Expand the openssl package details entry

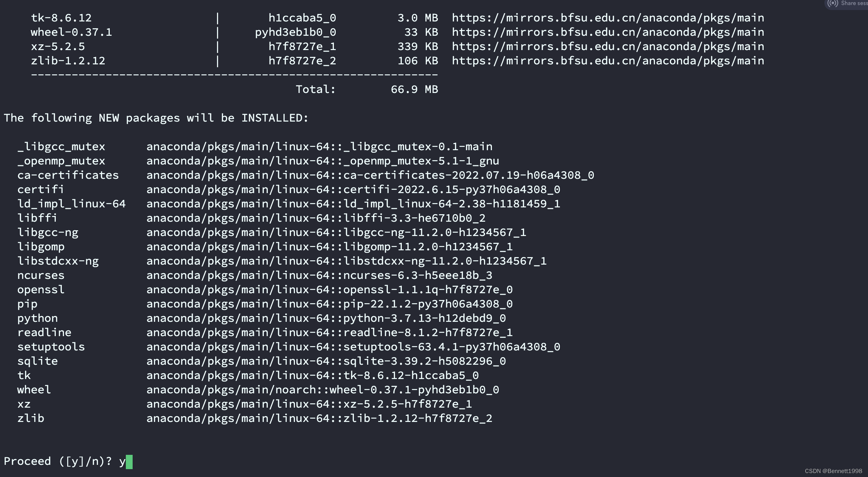(x=41, y=289)
